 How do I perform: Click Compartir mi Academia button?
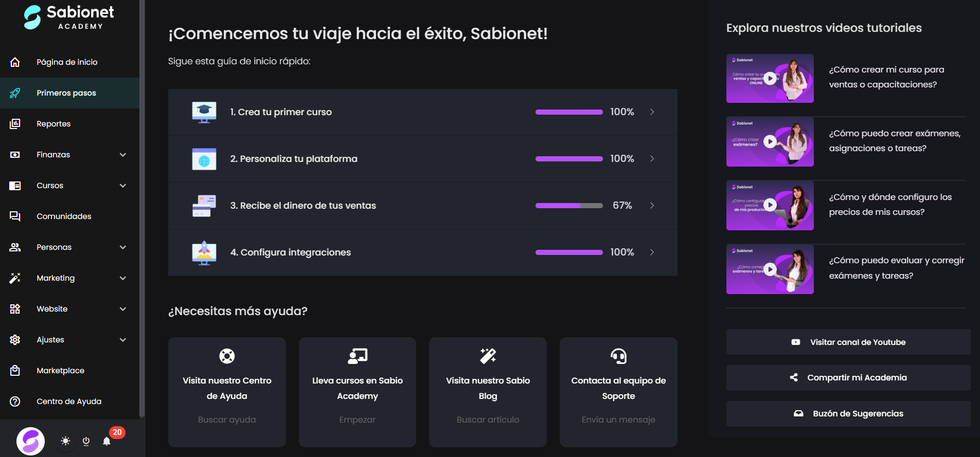coord(848,378)
